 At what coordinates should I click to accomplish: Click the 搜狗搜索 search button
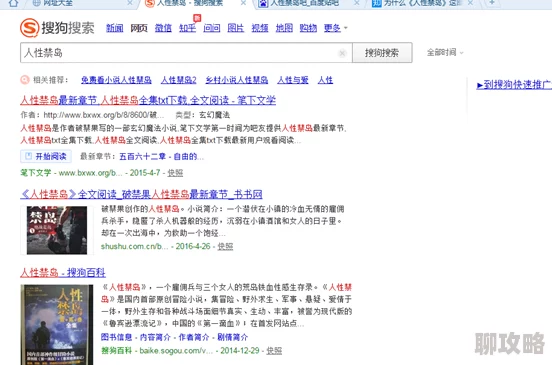tap(382, 53)
